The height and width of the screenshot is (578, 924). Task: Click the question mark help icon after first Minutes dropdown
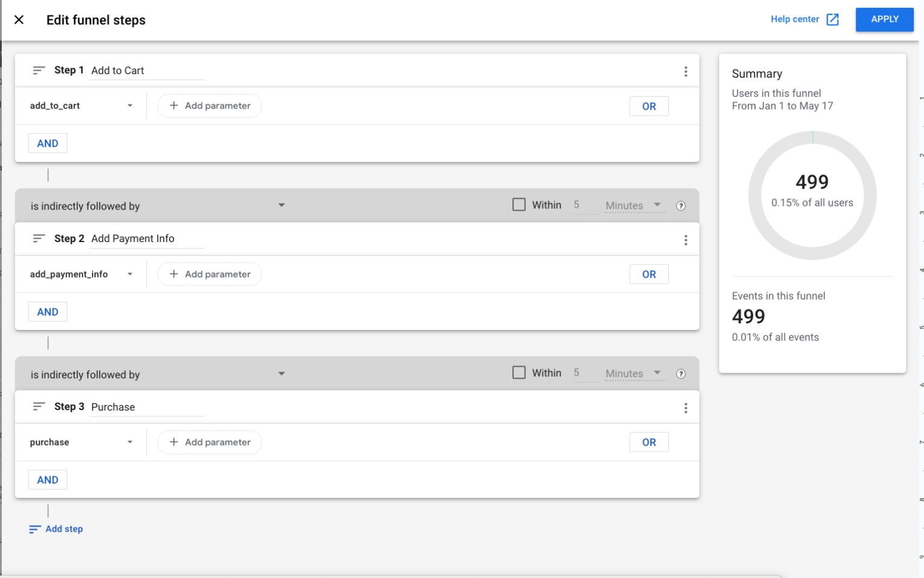coord(680,205)
